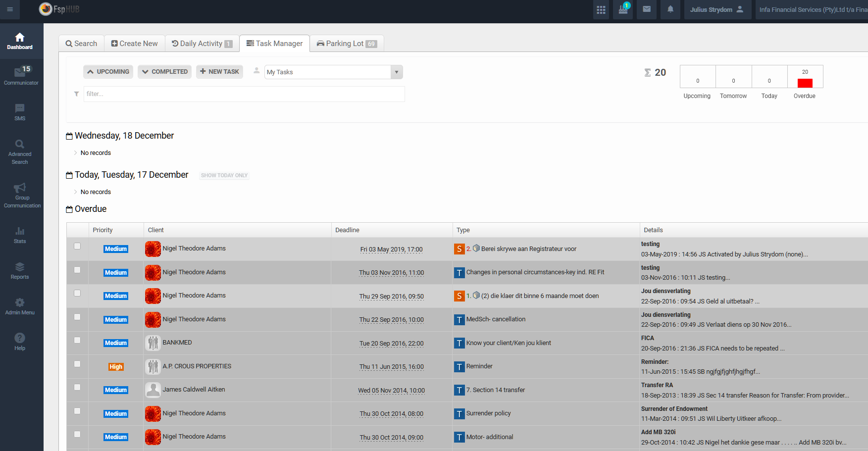Open the Infa Financial Services company selector

812,9
